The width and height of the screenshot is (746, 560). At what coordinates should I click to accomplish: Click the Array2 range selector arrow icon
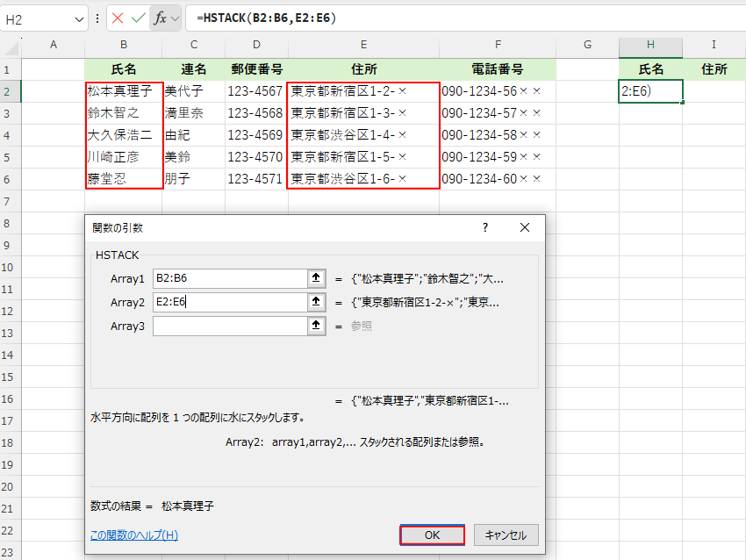click(x=313, y=302)
